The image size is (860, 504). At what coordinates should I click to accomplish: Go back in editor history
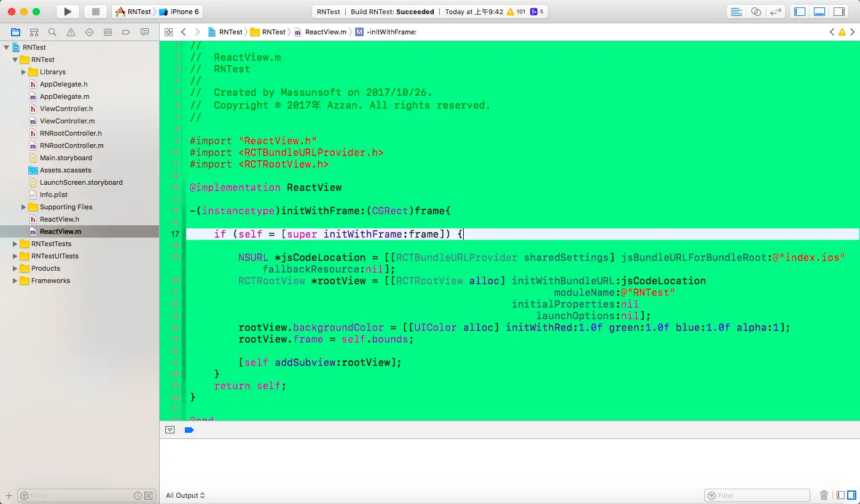[x=184, y=32]
